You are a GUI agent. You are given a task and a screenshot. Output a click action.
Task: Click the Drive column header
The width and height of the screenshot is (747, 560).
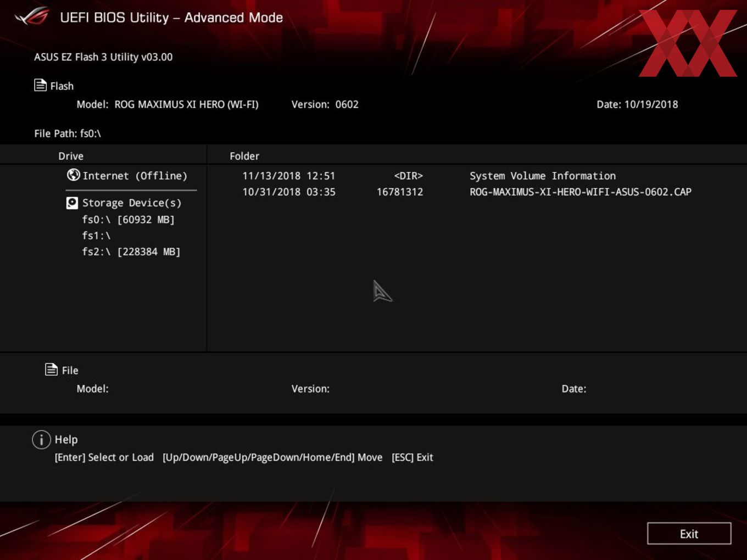tap(71, 156)
